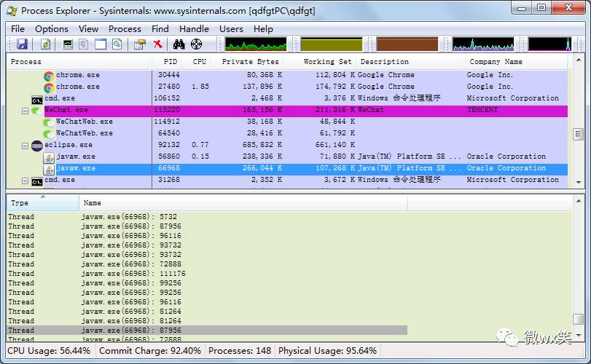Open the System Information icon
This screenshot has width=591, height=364.
coord(68,44)
